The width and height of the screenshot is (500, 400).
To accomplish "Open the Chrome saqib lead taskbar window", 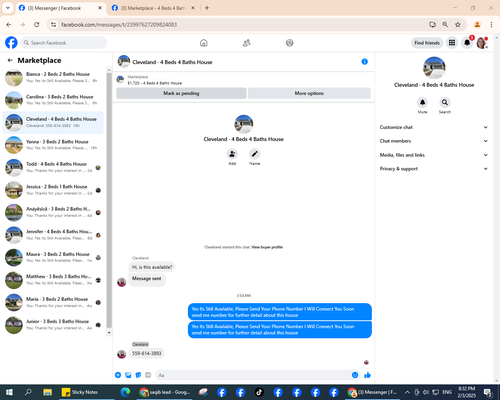I will coord(165,392).
